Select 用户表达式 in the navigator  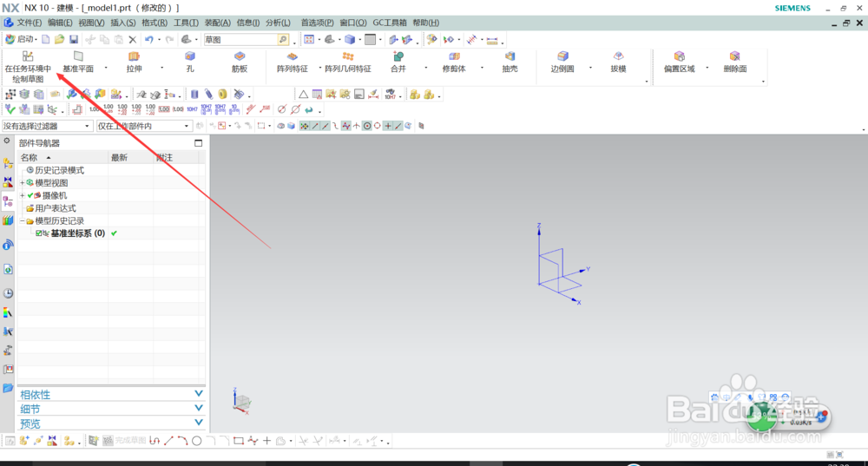coord(56,208)
